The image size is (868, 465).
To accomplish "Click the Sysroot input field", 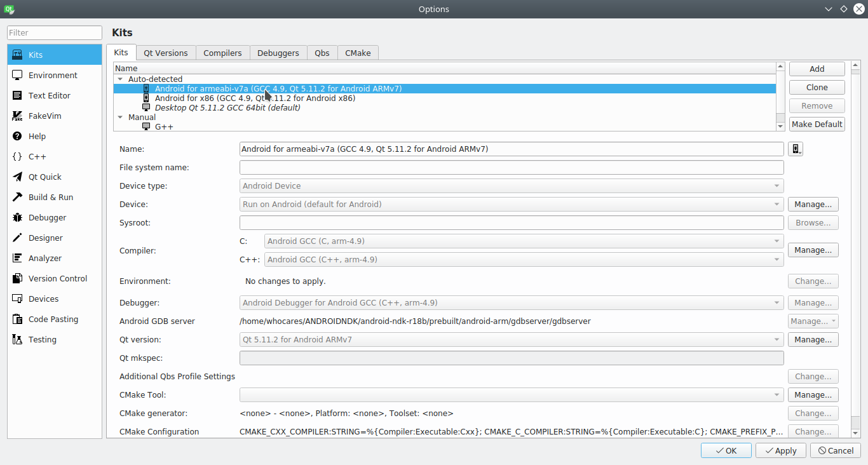I will click(x=512, y=223).
